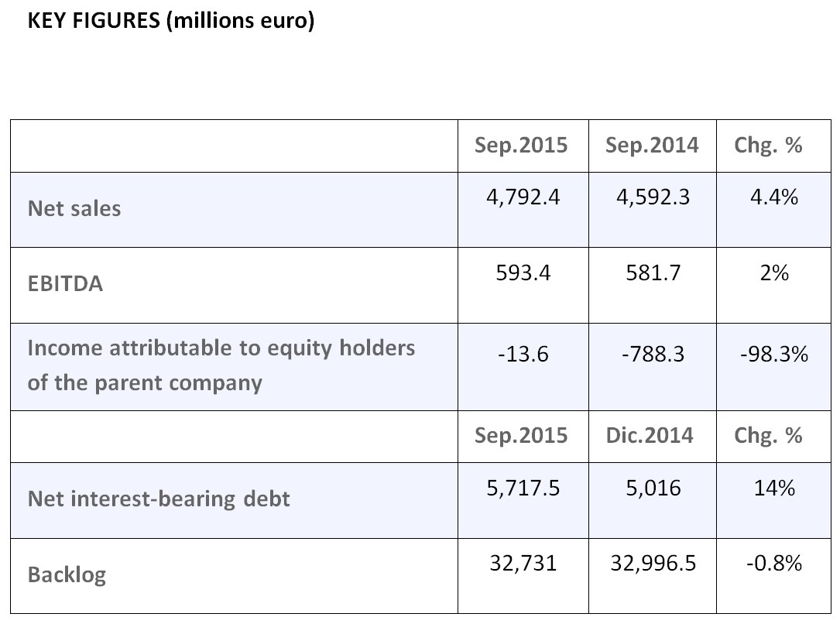Select the Backlog value 32,996.5
This screenshot has height=624, width=840.
[651, 564]
